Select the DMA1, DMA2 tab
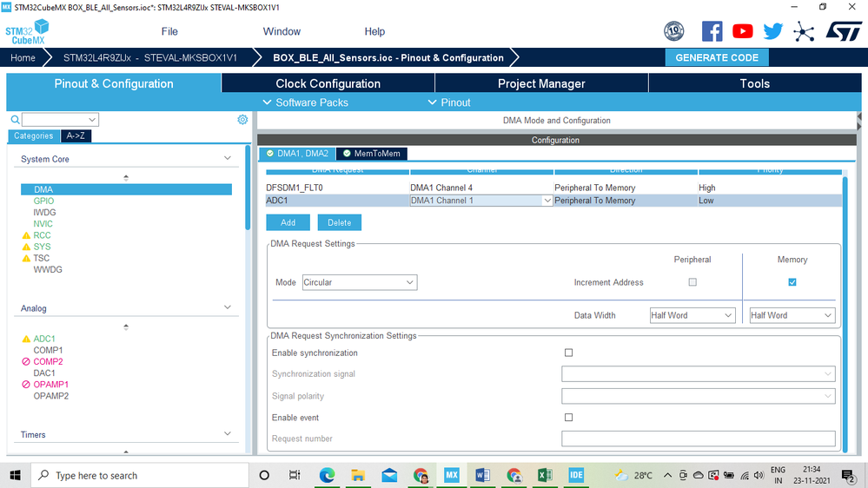Screen dimensions: 868x488 pyautogui.click(x=297, y=154)
